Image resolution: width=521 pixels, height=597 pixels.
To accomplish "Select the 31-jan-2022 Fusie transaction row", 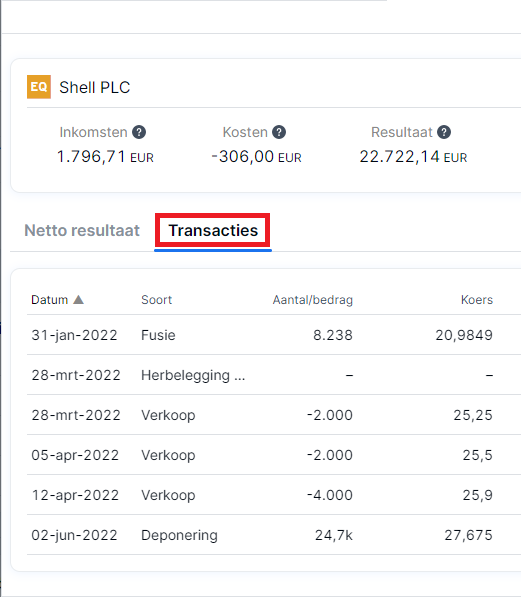I will [x=274, y=335].
